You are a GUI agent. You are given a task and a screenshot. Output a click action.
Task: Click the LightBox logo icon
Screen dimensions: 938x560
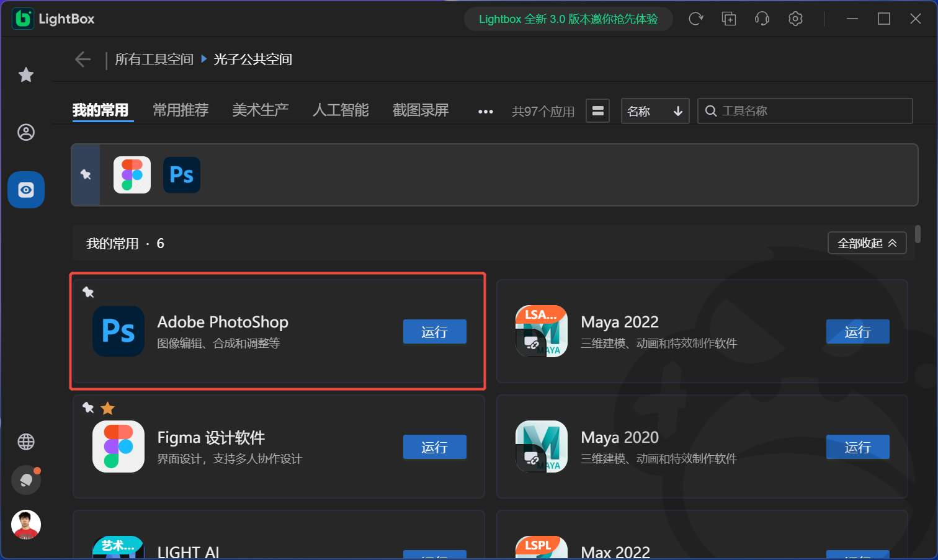23,19
